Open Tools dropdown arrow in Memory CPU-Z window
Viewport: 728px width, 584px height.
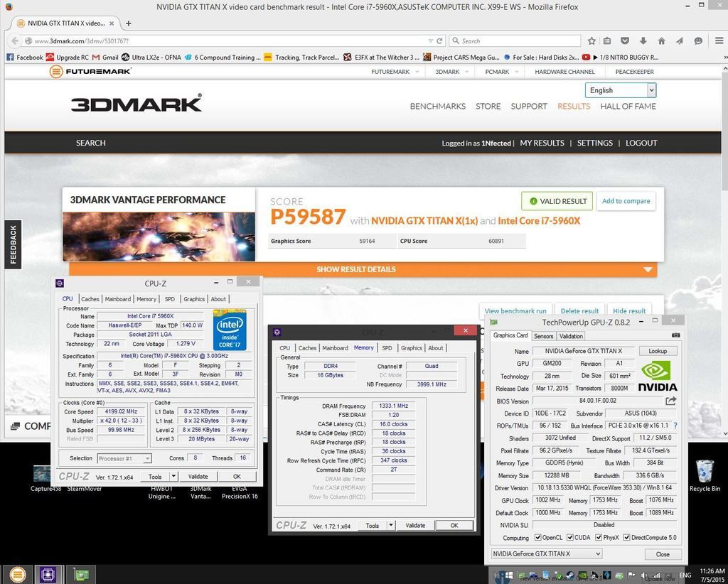[x=391, y=525]
